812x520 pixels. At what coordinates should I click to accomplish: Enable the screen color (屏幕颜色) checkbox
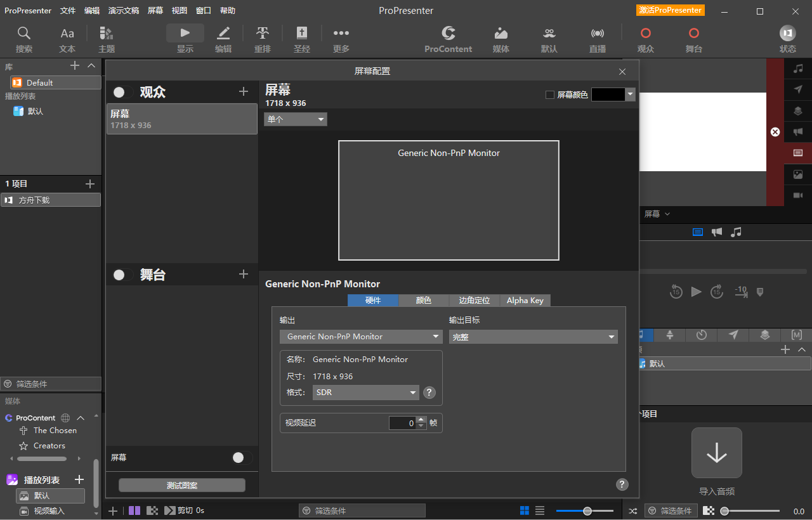pos(550,95)
